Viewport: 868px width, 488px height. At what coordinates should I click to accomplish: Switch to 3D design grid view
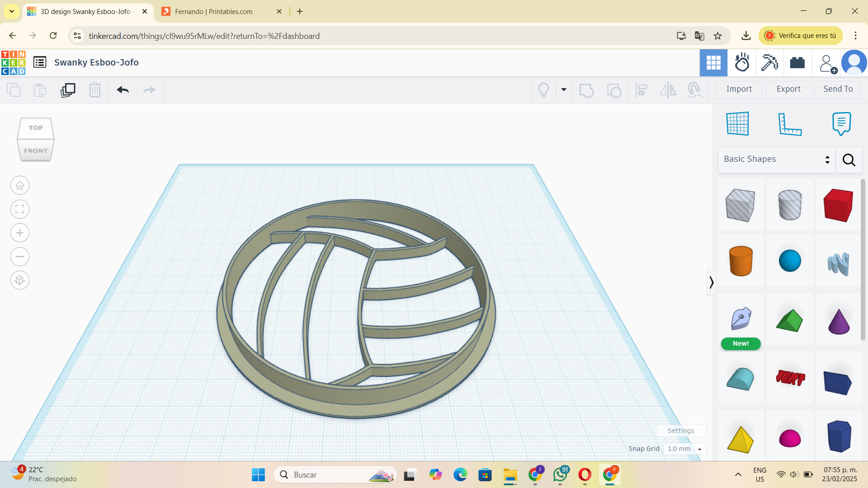pos(713,62)
